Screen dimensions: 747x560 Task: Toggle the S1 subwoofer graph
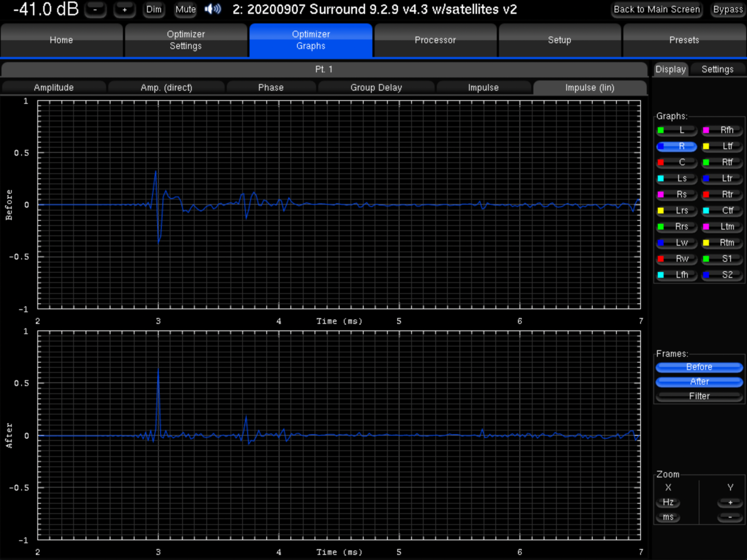[x=722, y=259]
